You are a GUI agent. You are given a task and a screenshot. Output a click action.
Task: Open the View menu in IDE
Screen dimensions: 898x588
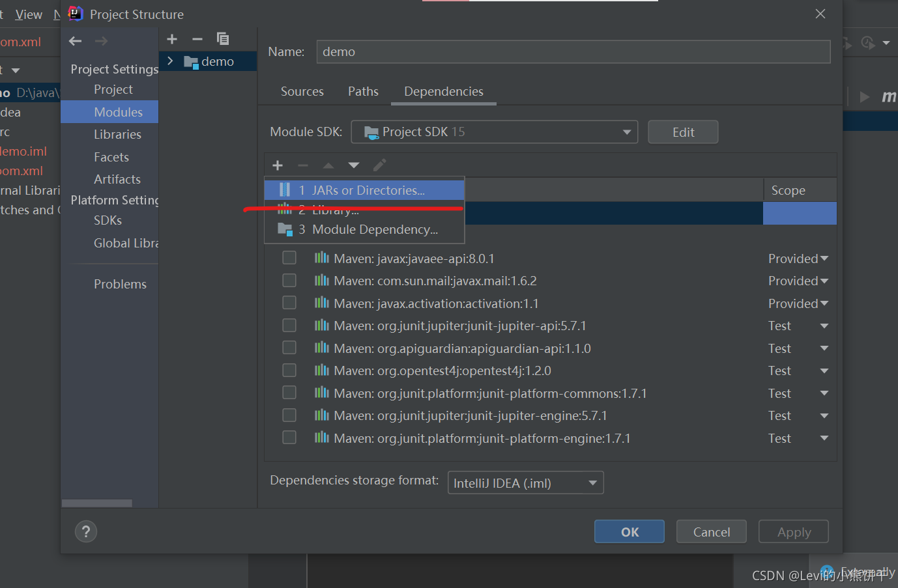pos(29,14)
